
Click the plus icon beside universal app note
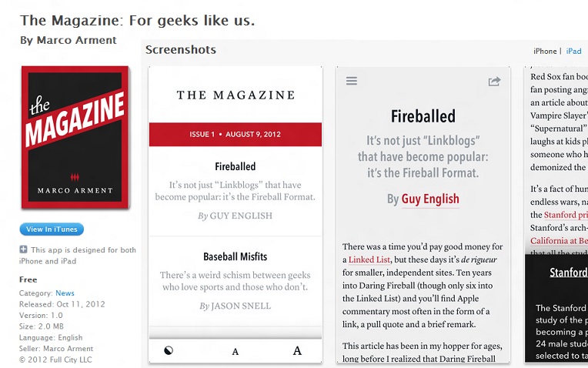pos(23,249)
